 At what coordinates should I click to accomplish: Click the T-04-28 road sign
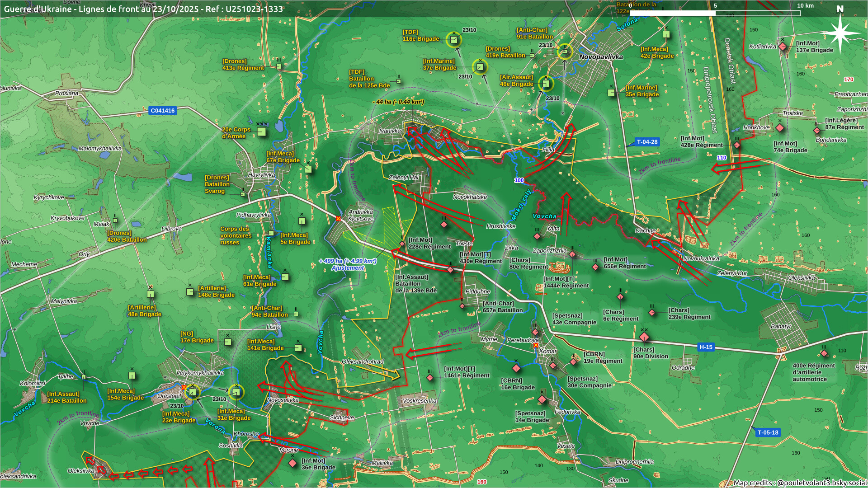coord(647,142)
